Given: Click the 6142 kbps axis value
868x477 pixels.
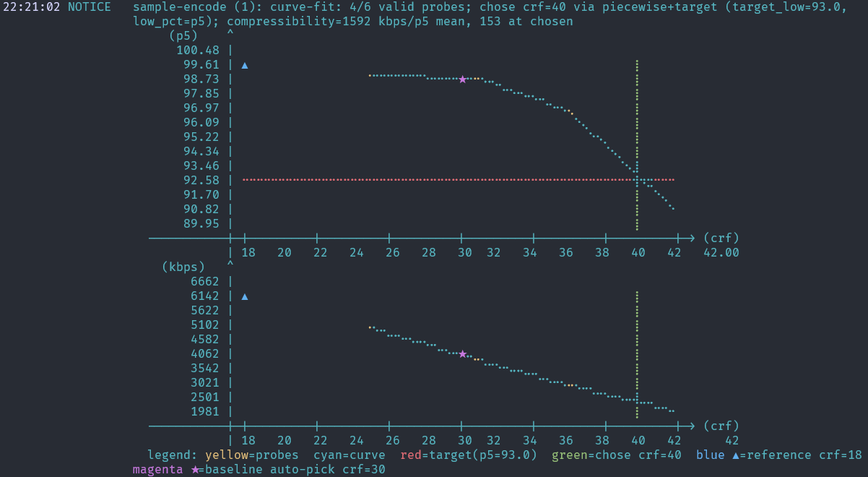Looking at the screenshot, I should 205,296.
